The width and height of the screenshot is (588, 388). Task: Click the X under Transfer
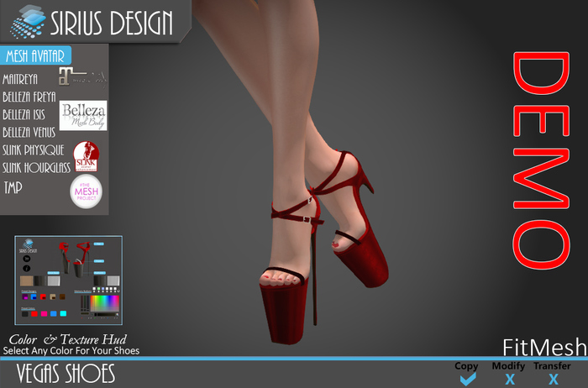pos(553,380)
